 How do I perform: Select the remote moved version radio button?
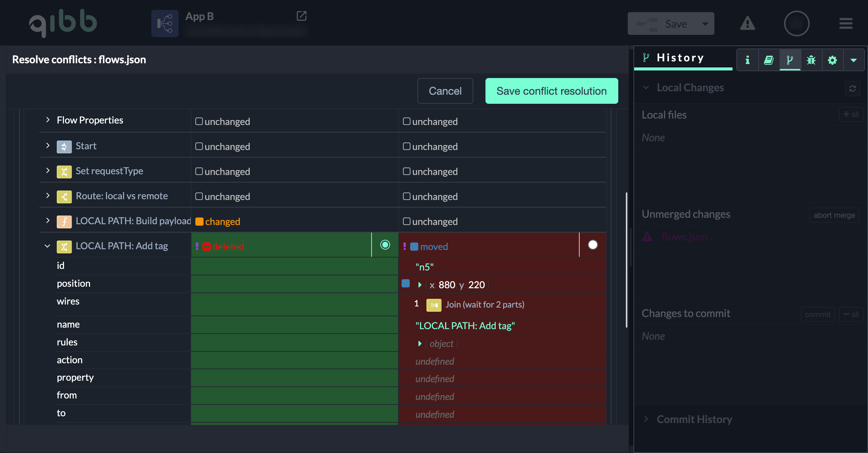[x=593, y=245]
